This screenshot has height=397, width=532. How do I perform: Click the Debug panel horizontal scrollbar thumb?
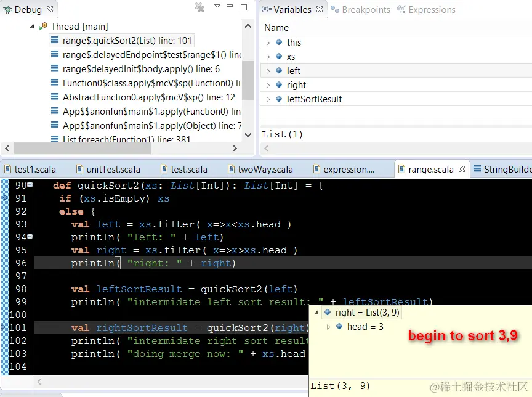click(x=83, y=148)
